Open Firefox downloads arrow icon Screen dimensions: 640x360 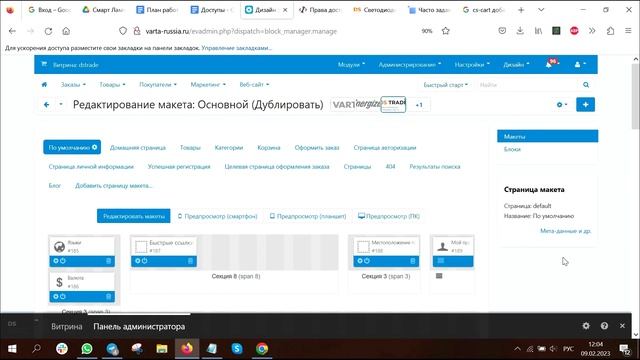tap(520, 31)
